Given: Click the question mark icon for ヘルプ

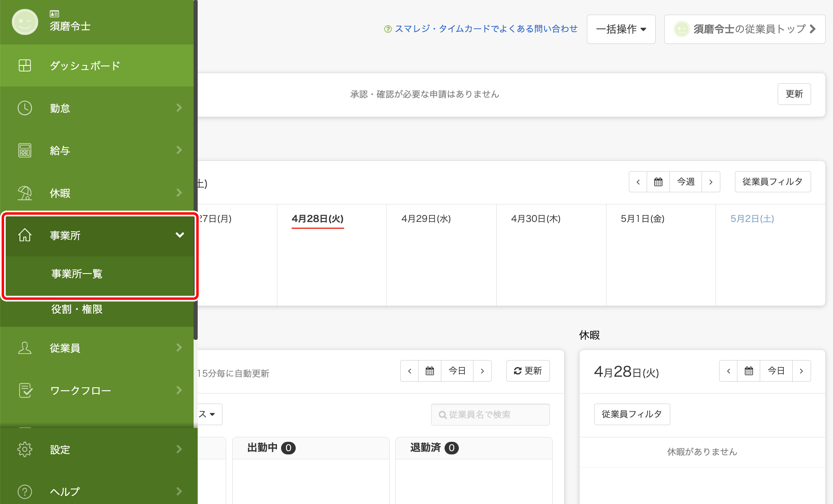Looking at the screenshot, I should click(x=25, y=492).
